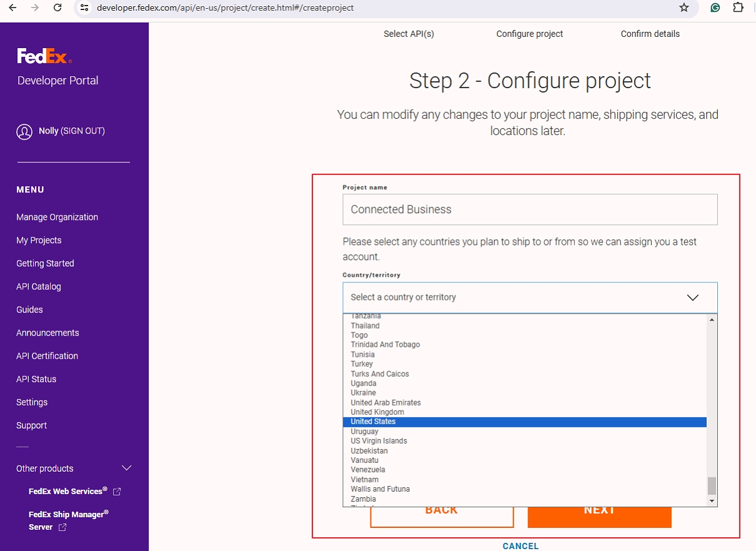Select Venezuela in the country list
The image size is (756, 551).
[525, 470]
